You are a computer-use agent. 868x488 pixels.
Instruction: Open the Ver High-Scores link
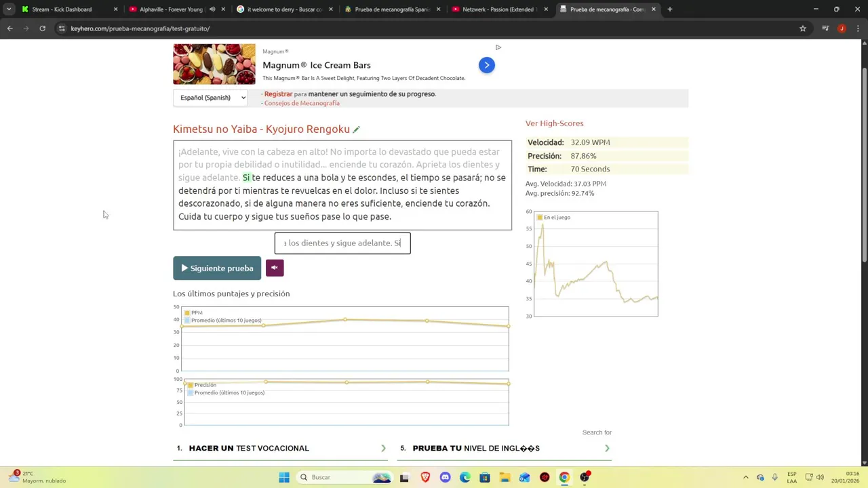[554, 123]
